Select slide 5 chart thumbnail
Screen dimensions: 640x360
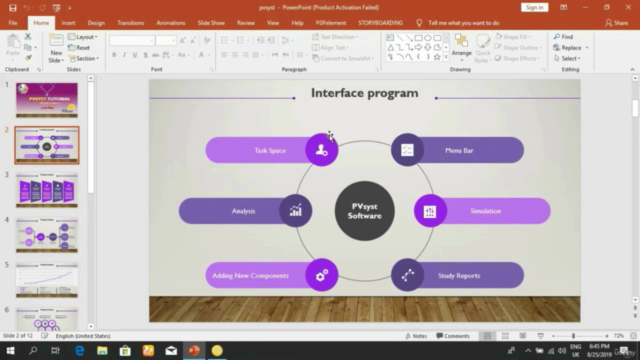47,280
